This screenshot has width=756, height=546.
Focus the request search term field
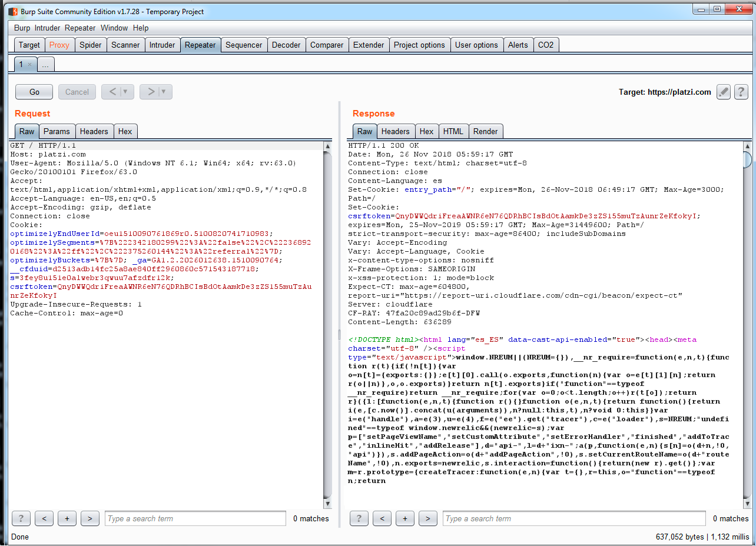[195, 518]
